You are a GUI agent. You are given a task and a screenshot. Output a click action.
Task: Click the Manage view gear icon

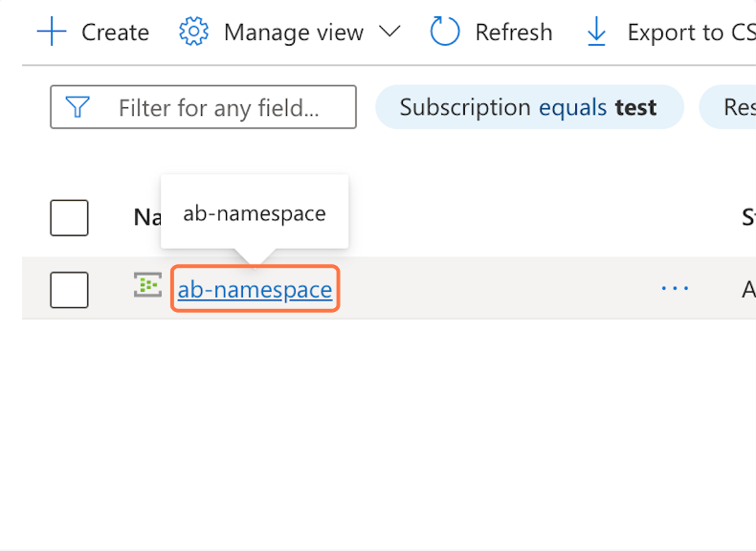(x=193, y=33)
